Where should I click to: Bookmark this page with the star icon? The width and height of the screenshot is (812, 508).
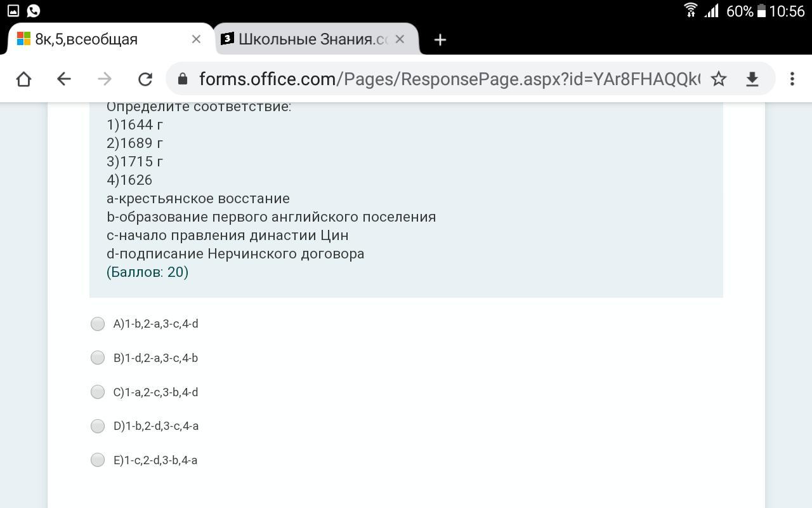click(718, 79)
